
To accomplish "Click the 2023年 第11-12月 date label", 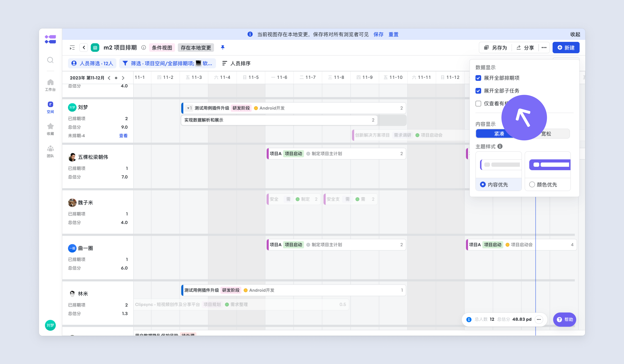I will [x=87, y=78].
